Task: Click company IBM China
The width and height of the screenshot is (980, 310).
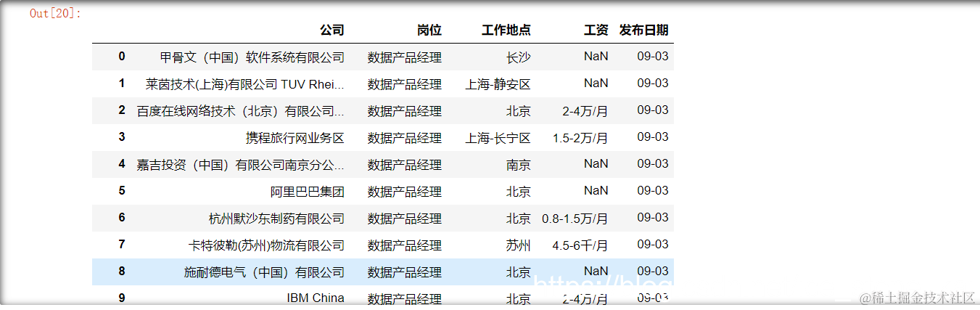Action: 316,298
